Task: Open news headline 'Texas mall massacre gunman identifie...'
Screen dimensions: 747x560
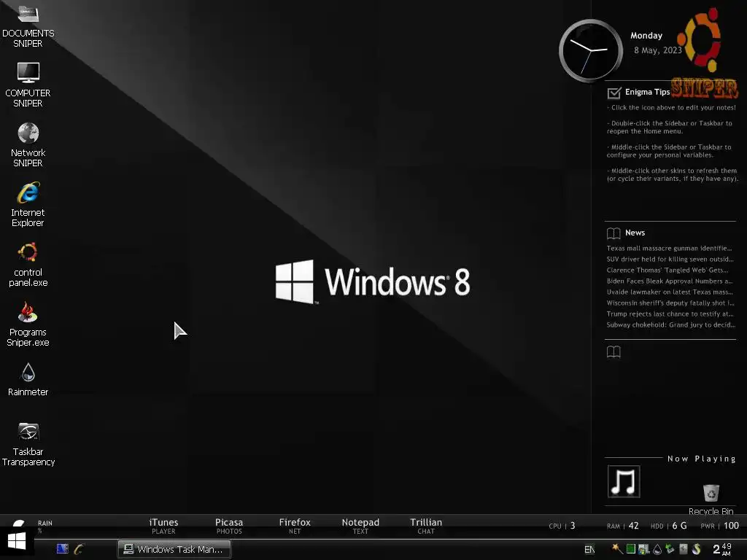Action: [670, 248]
